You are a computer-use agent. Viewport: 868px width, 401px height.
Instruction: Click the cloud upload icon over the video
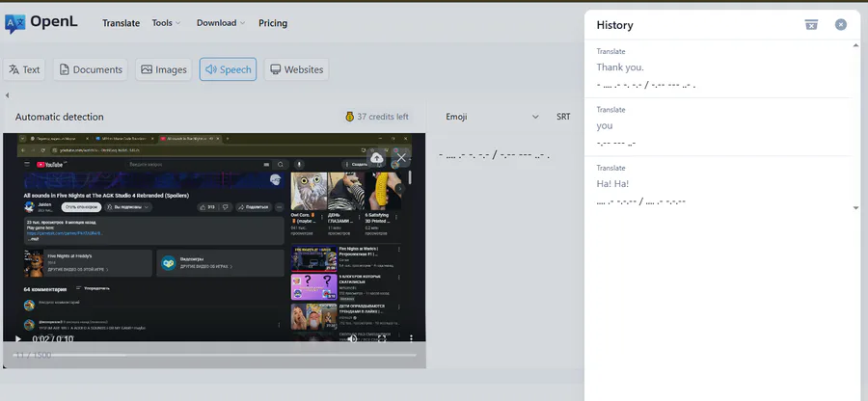(376, 158)
